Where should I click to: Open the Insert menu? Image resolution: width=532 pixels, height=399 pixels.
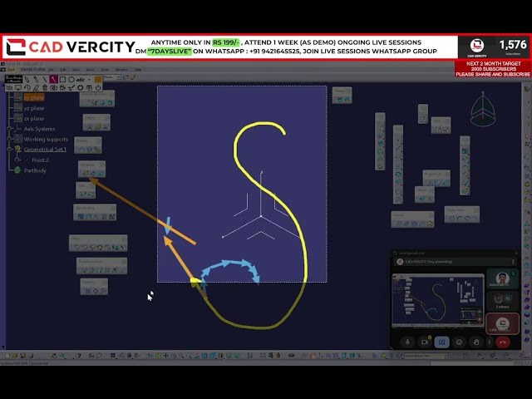click(90, 70)
